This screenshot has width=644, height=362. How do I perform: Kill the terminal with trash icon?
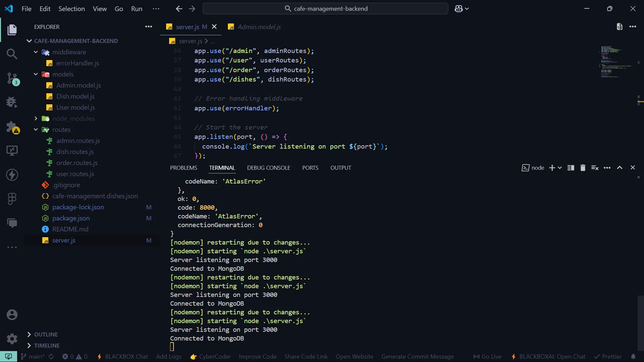[583, 168]
